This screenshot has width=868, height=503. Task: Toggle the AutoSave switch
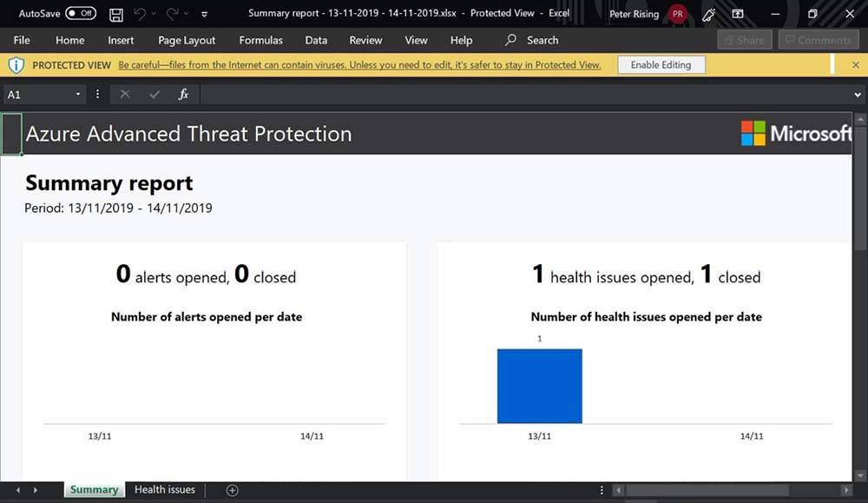[80, 13]
